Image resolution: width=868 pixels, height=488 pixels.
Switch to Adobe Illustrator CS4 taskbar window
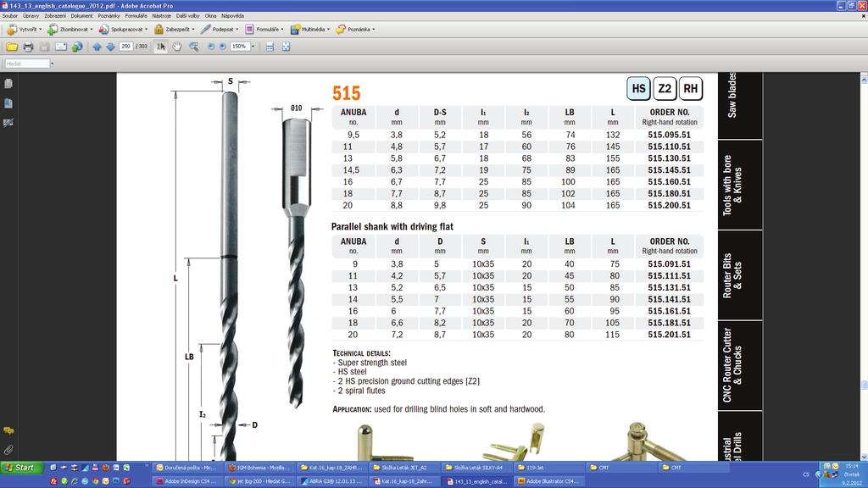pos(548,481)
